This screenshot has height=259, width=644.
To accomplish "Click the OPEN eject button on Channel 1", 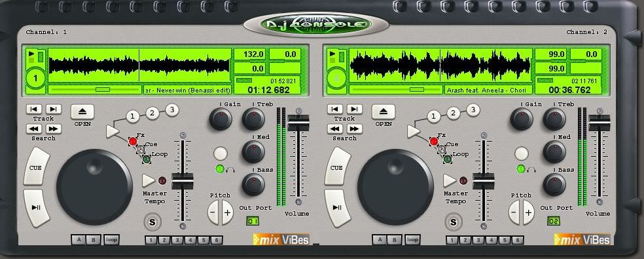I will tap(82, 111).
